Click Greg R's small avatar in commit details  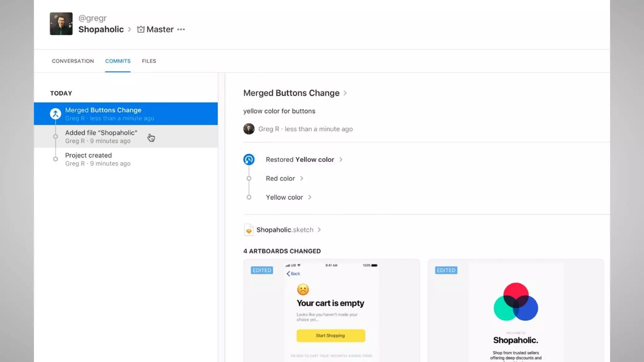[249, 129]
